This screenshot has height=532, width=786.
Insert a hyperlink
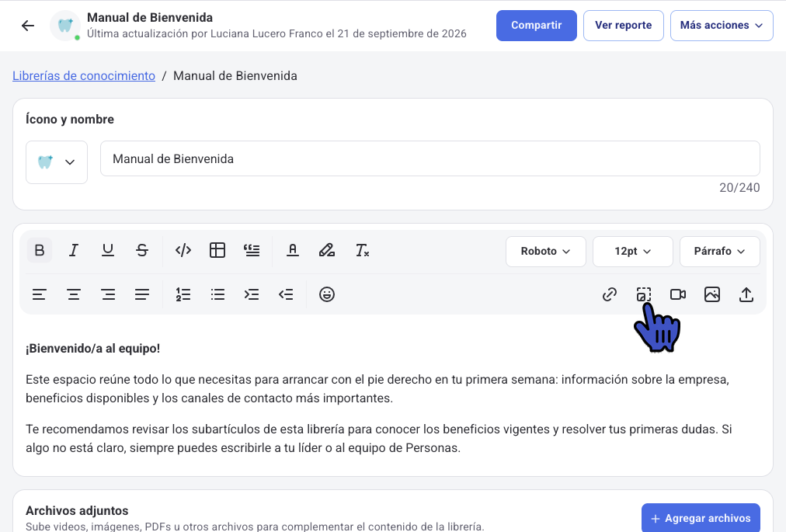coord(610,294)
